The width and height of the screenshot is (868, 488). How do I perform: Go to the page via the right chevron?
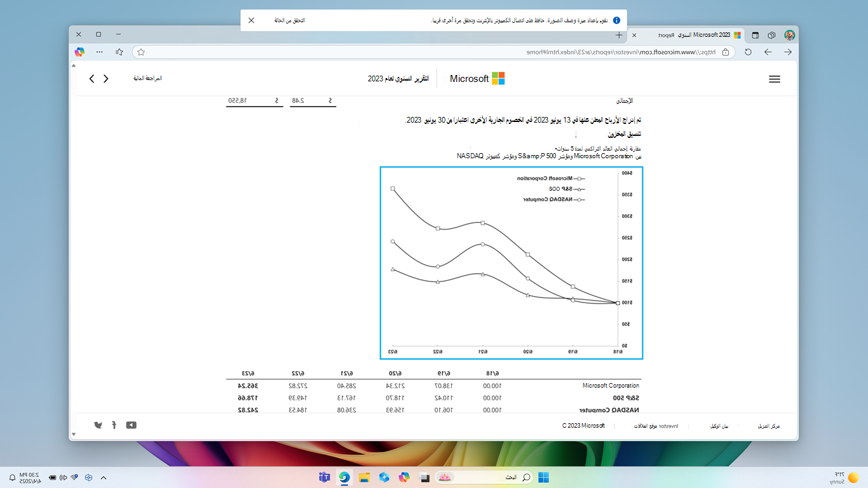(x=106, y=79)
